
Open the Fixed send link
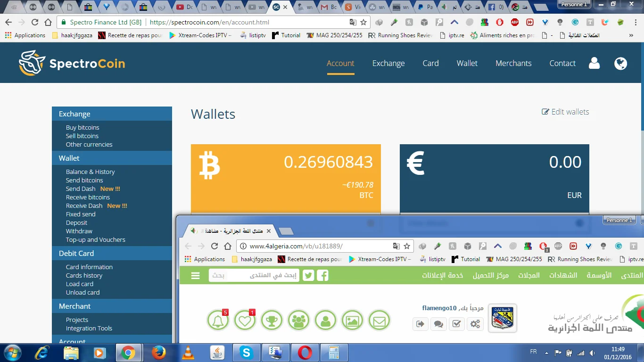[x=81, y=214]
